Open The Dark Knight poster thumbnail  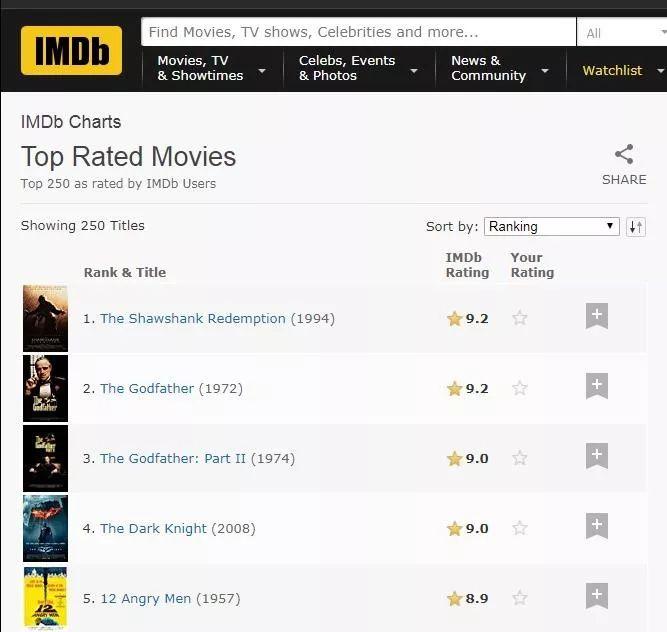(x=46, y=528)
